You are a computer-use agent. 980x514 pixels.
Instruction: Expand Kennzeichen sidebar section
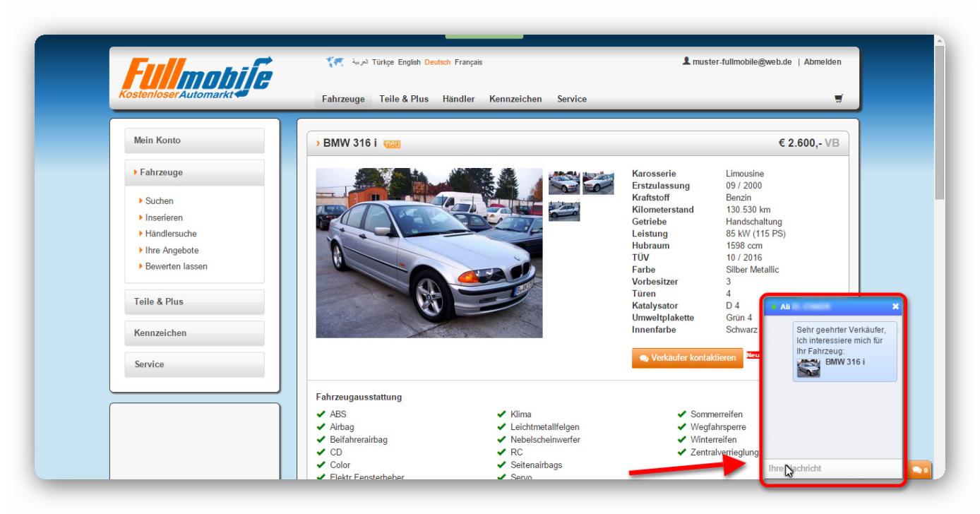[194, 333]
